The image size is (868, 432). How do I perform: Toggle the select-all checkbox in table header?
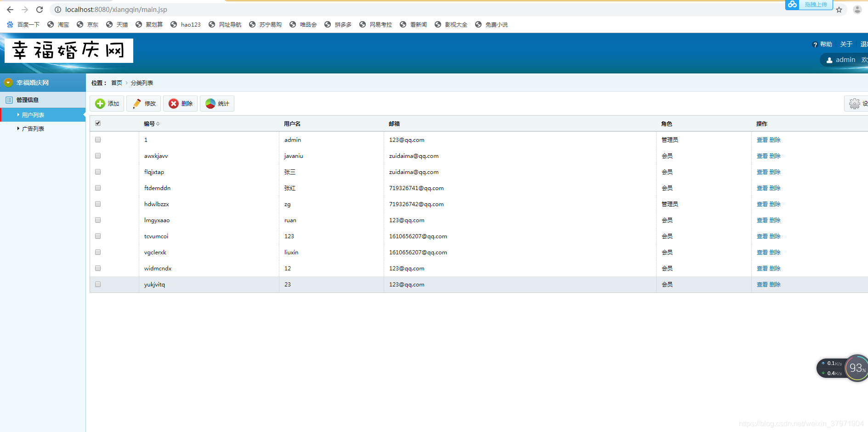[98, 123]
